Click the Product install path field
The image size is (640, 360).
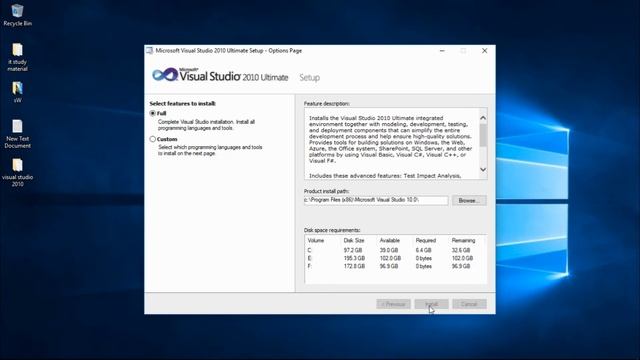pyautogui.click(x=376, y=200)
